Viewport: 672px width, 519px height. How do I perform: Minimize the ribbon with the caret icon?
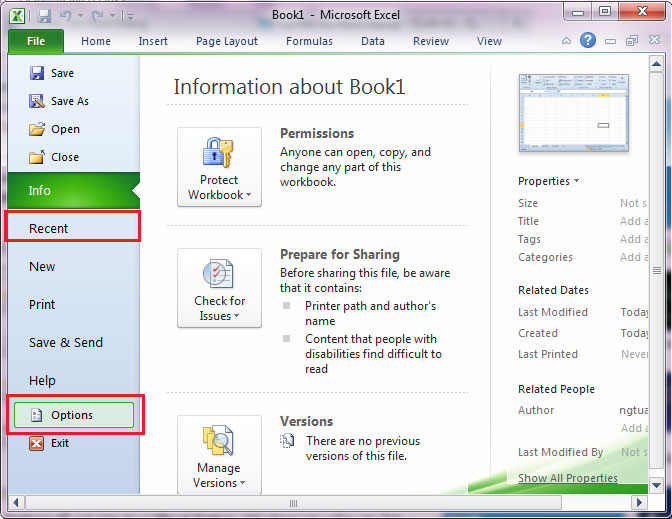pos(566,41)
